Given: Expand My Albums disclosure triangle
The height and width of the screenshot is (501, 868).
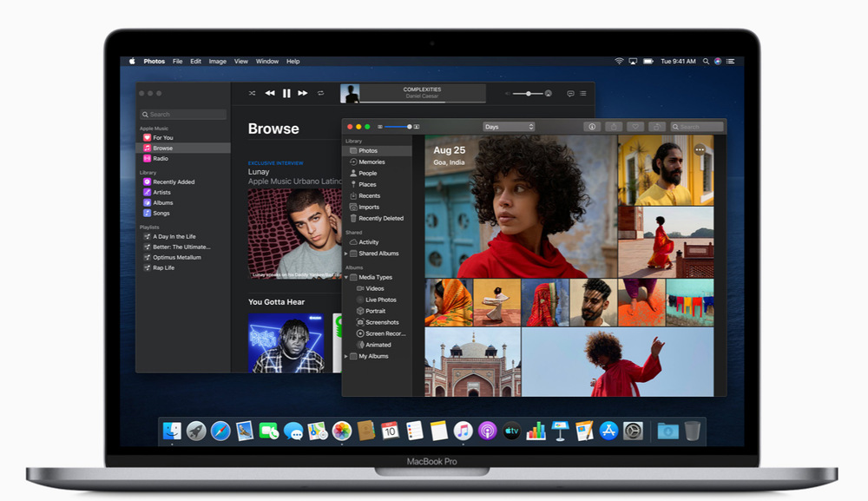Looking at the screenshot, I should (x=346, y=357).
